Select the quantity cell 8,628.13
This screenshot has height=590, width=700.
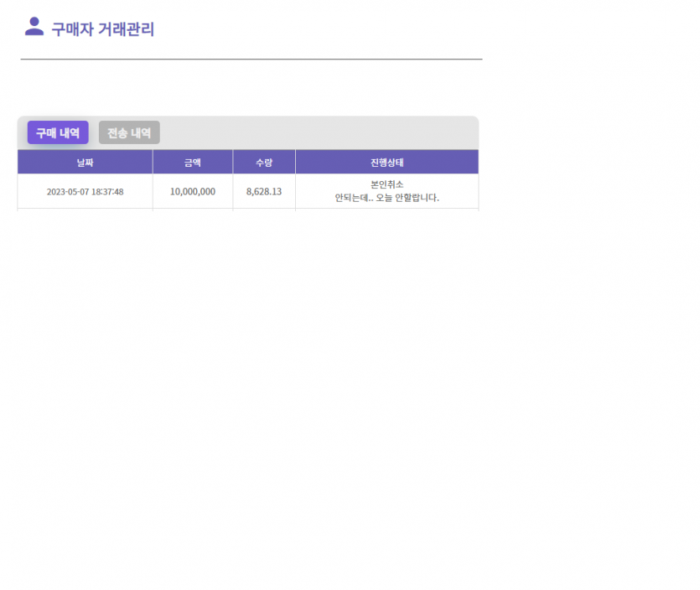click(x=264, y=191)
